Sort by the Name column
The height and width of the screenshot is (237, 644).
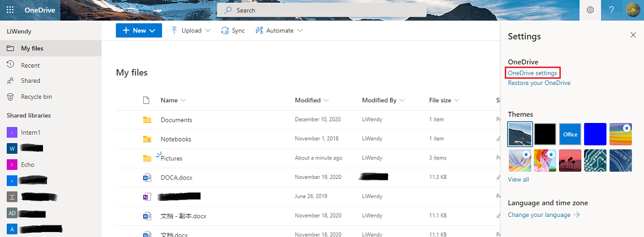[173, 100]
